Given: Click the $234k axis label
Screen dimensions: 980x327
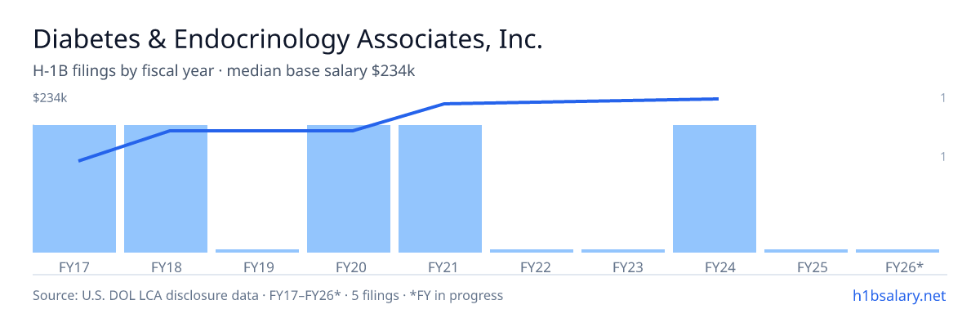Looking at the screenshot, I should pyautogui.click(x=50, y=98).
